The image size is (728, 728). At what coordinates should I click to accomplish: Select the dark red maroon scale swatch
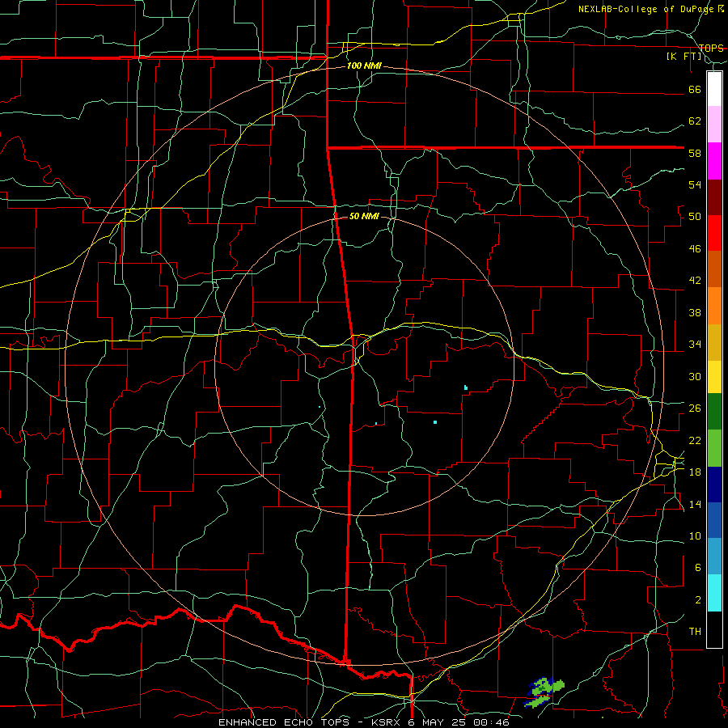click(714, 197)
